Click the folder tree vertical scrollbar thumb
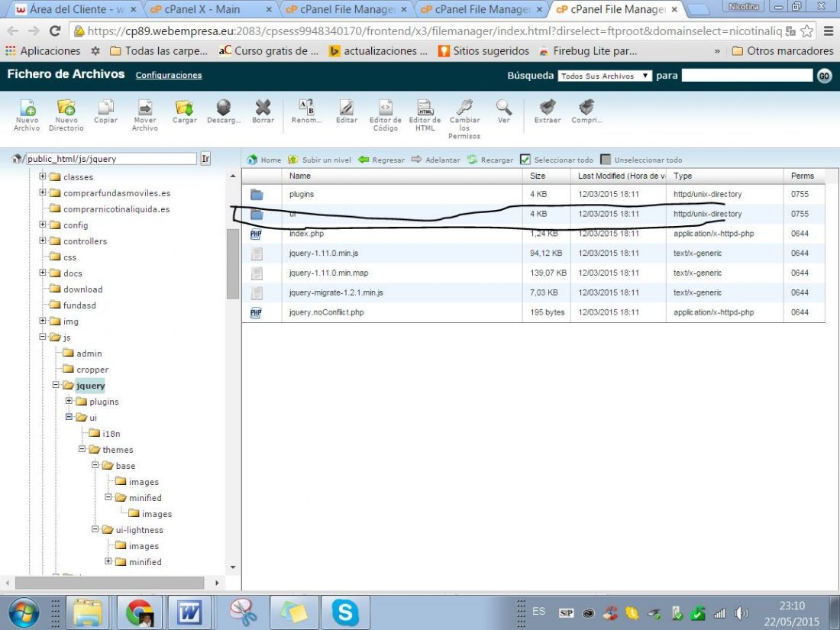Screen dimensions: 840x630 point(232,263)
